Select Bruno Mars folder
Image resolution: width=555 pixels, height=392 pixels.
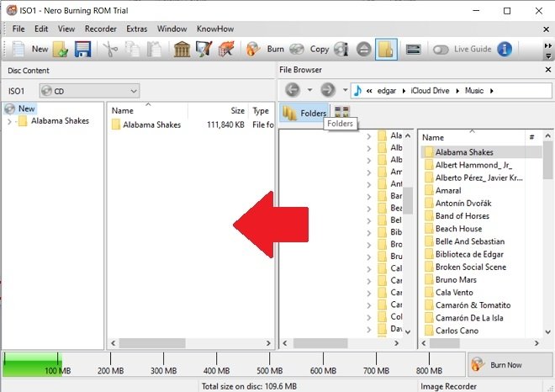coord(456,280)
